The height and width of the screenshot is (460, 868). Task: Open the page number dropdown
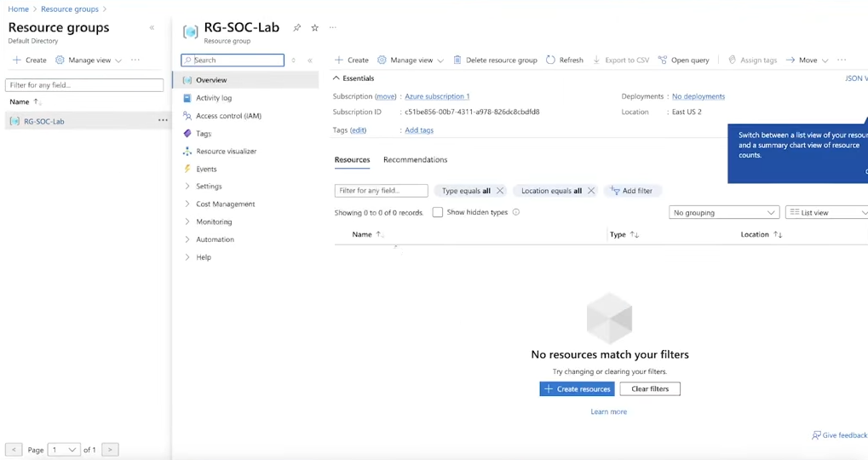pyautogui.click(x=64, y=450)
